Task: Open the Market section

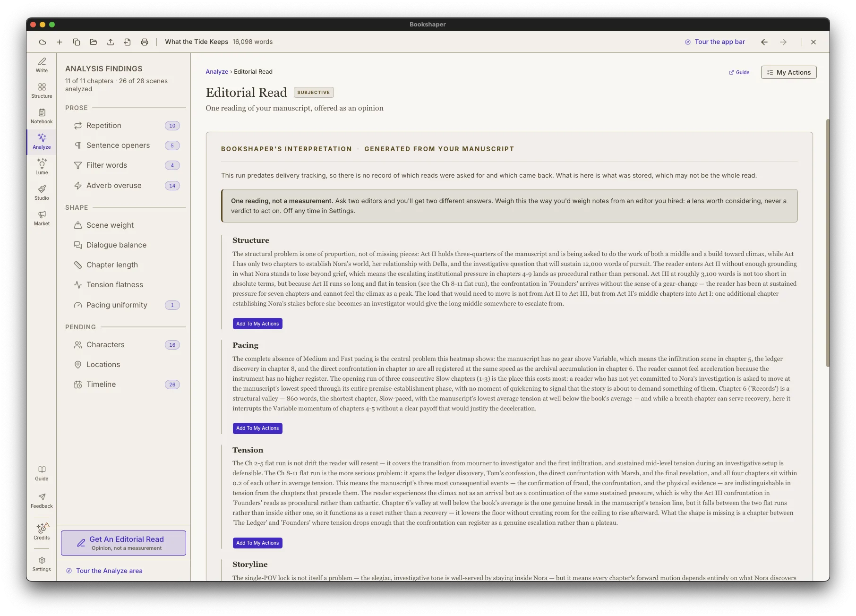Action: (x=42, y=218)
